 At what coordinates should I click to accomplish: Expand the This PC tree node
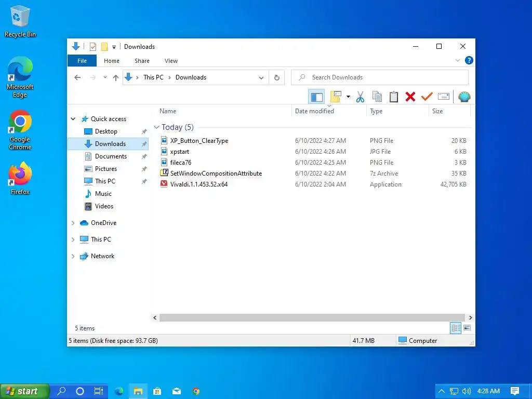coord(73,240)
